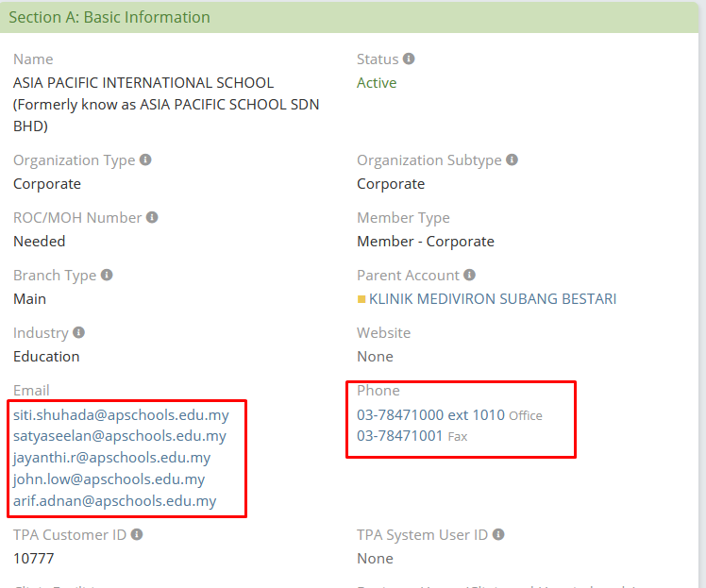Image resolution: width=706 pixels, height=588 pixels.
Task: Click the info icon beside Organization Type
Action: 145,160
